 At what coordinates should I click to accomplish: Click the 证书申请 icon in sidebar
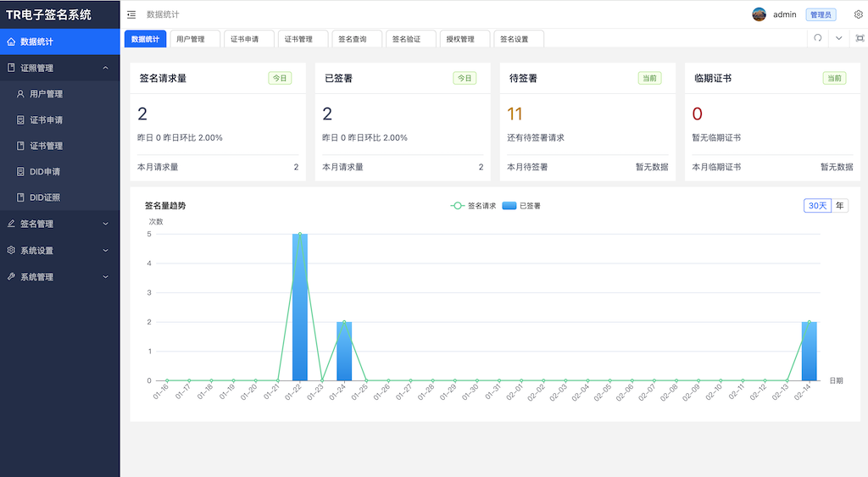point(20,120)
